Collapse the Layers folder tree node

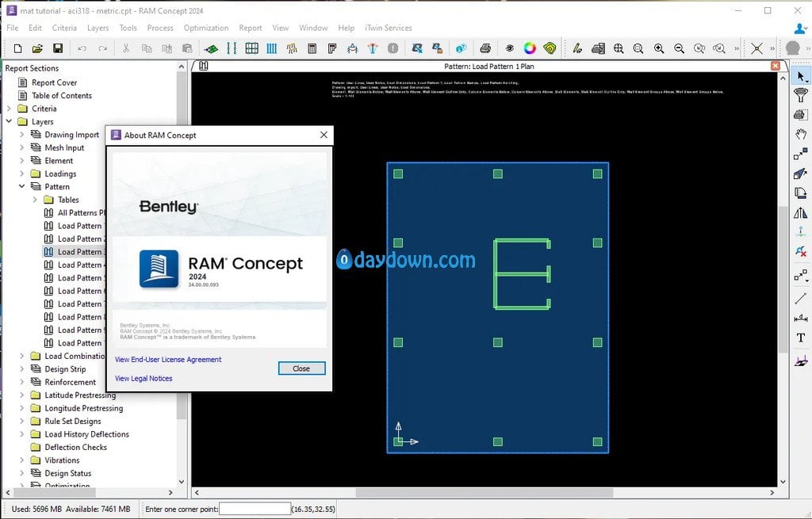9,121
